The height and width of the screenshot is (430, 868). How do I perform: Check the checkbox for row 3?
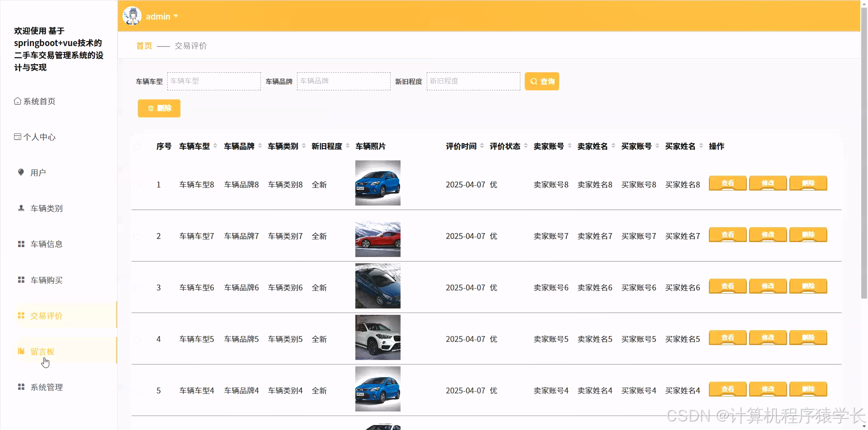tap(138, 287)
